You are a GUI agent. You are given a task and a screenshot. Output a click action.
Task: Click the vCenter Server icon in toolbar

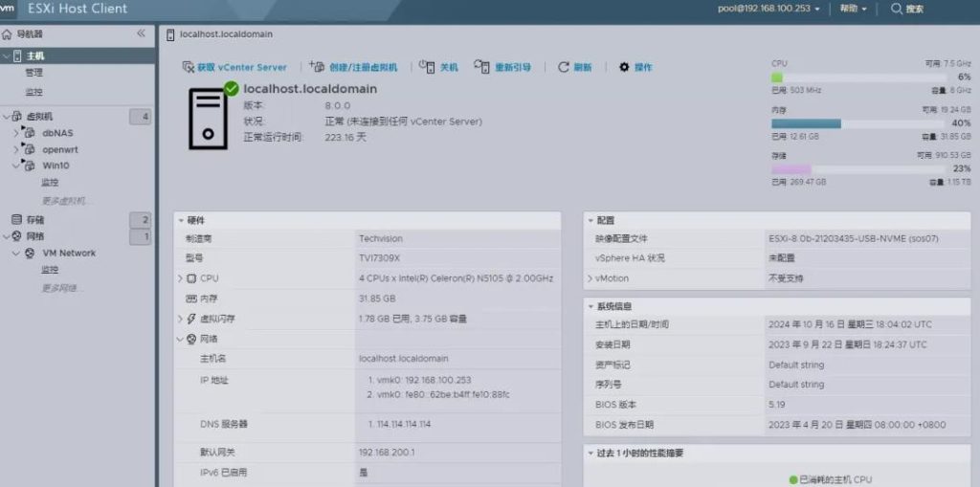pos(189,67)
